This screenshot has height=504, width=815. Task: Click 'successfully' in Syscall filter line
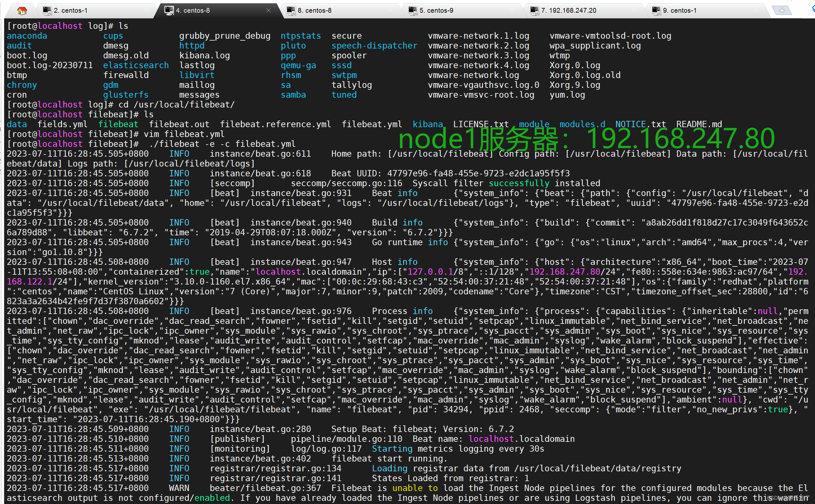point(519,183)
